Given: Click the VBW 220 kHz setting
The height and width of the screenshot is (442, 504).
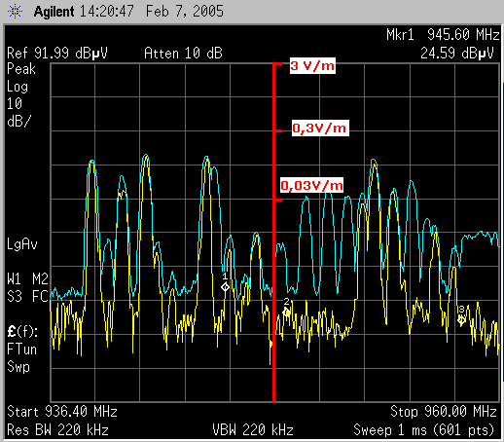Looking at the screenshot, I should coord(253,430).
